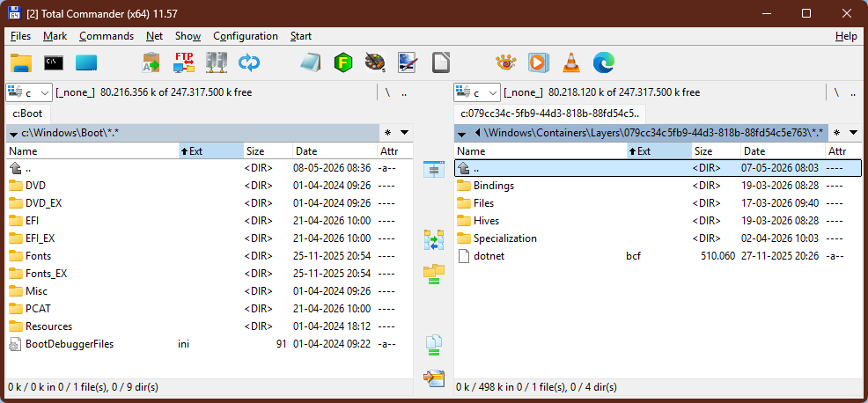868x403 pixels.
Task: Open the FTP connect toolbar icon
Action: click(184, 63)
